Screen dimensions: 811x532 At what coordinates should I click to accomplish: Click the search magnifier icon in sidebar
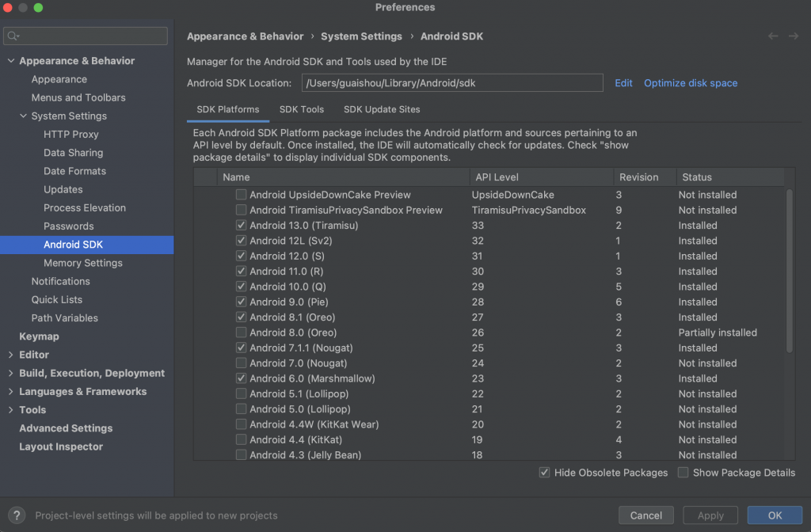coord(13,36)
